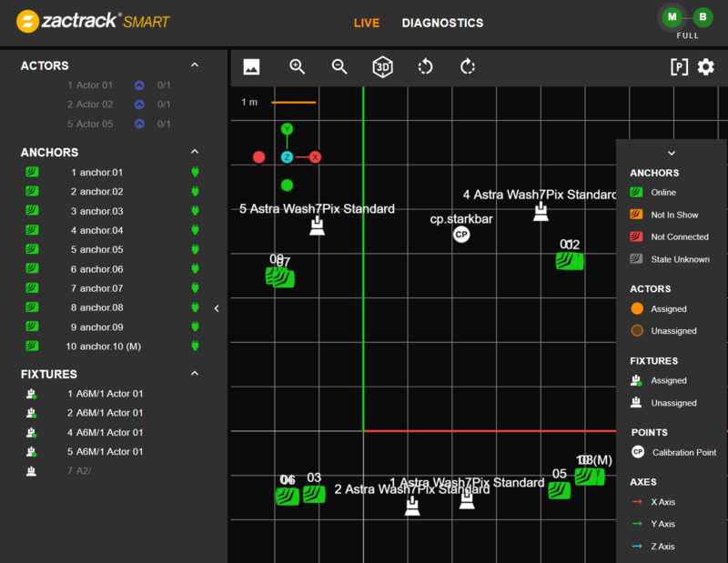This screenshot has height=563, width=728.
Task: Collapse the legend panel chevron
Action: pos(672,153)
